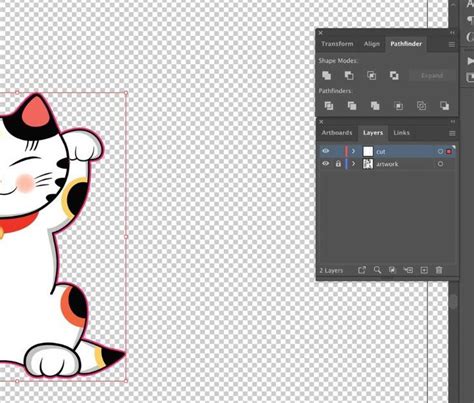
Task: Click the Expand button in Shape Modes
Action: pos(432,76)
